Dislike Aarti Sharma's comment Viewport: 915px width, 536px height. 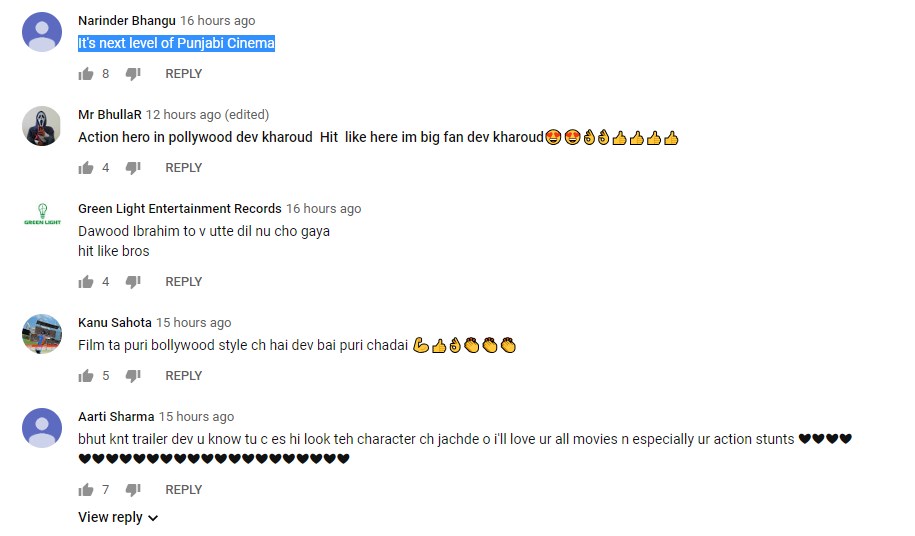click(x=133, y=490)
